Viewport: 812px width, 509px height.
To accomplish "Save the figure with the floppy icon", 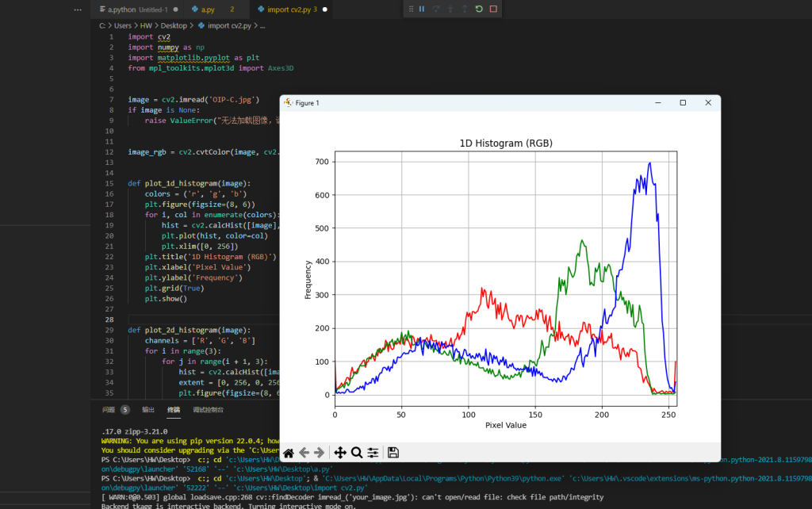I will tap(393, 453).
